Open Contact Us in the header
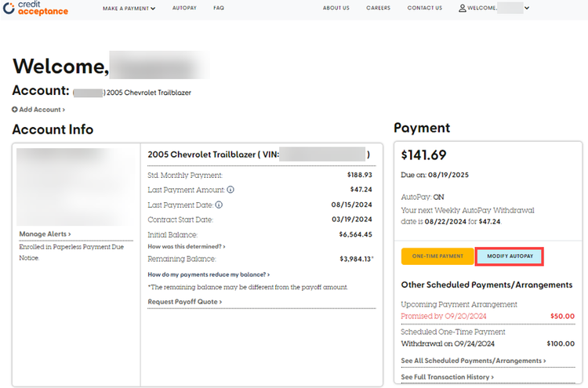This screenshot has width=588, height=388. (x=424, y=9)
